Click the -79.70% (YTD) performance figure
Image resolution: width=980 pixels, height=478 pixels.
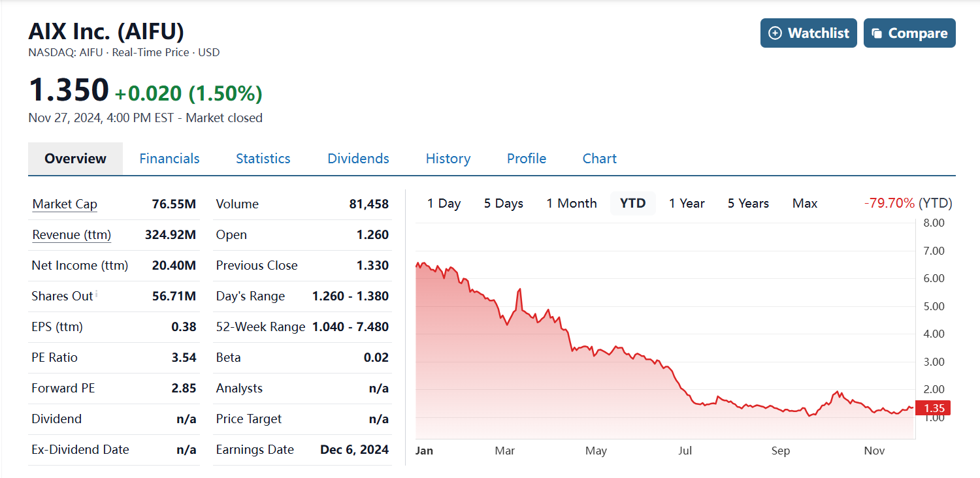(908, 203)
